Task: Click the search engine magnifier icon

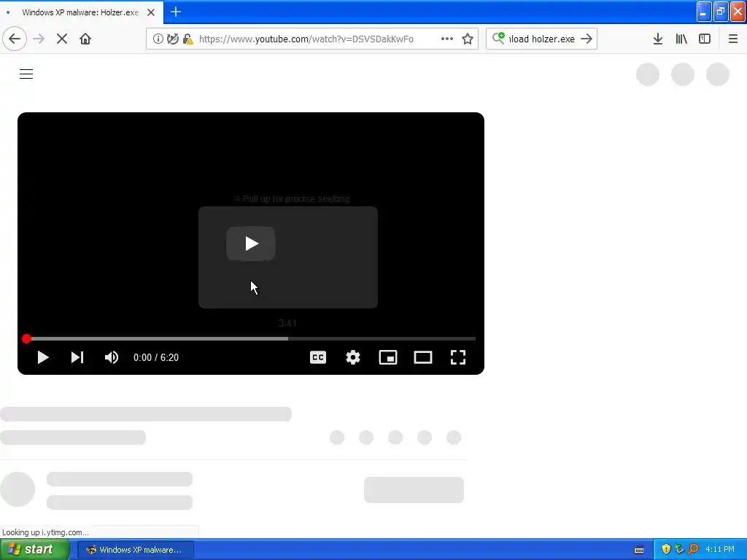Action: 498,38
